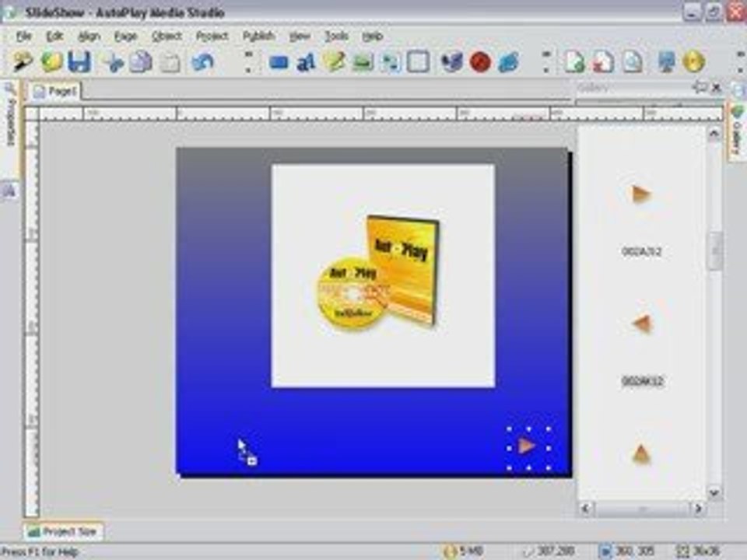The height and width of the screenshot is (560, 747).
Task: Insert a Label text object
Action: [306, 62]
